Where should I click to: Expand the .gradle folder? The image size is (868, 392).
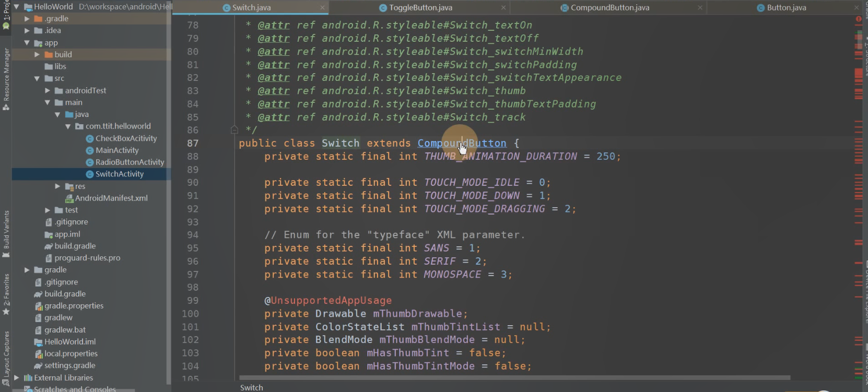tap(27, 18)
